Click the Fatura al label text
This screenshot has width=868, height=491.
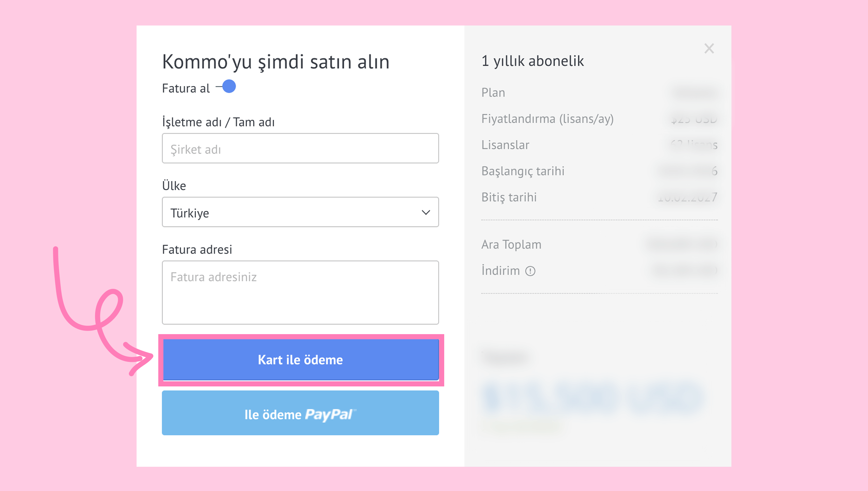186,88
